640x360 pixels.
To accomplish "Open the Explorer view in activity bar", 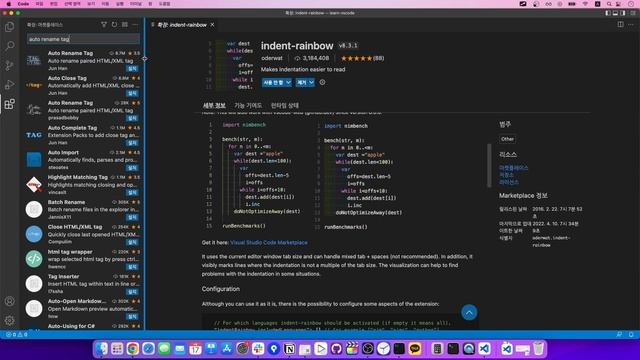I will click(x=9, y=27).
